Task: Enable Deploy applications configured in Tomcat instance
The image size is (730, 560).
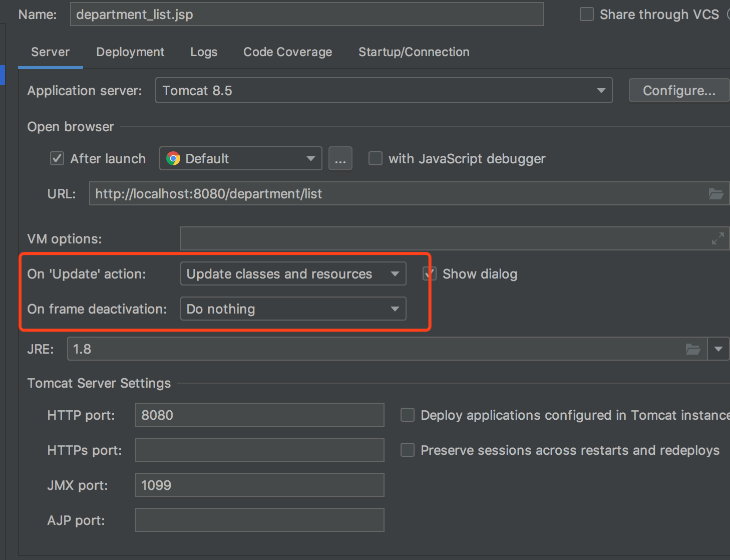Action: pyautogui.click(x=408, y=415)
